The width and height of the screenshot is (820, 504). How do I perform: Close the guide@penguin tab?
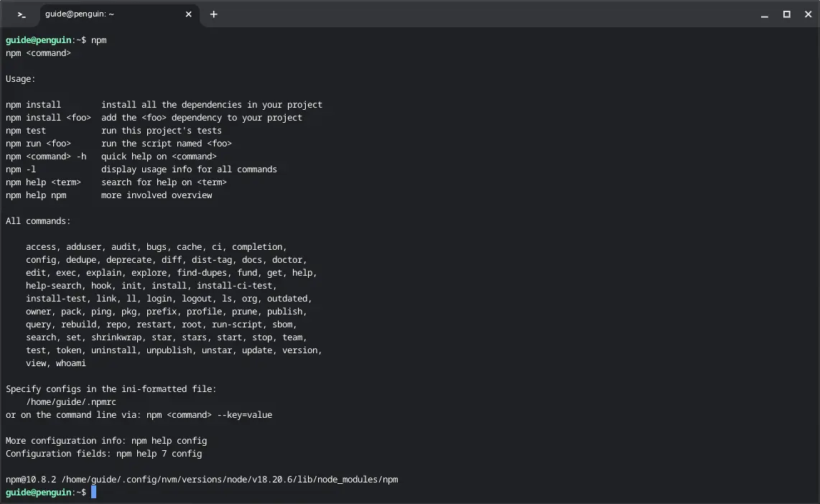click(189, 14)
